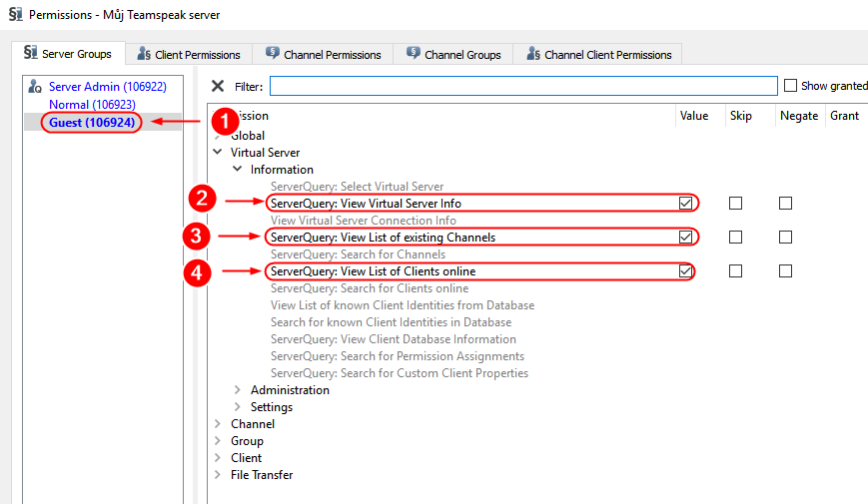Select the File Transfer tree label
The width and height of the screenshot is (868, 504).
point(262,475)
